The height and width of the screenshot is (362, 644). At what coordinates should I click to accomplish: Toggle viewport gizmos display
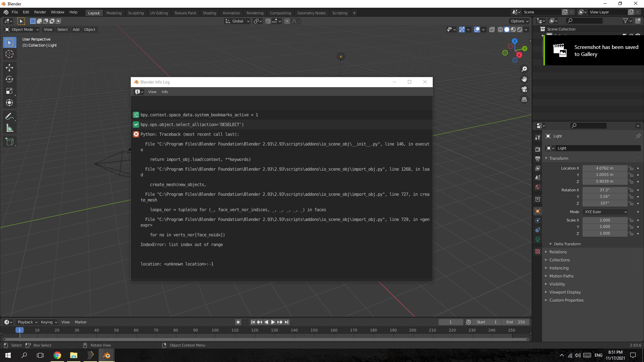click(462, 30)
